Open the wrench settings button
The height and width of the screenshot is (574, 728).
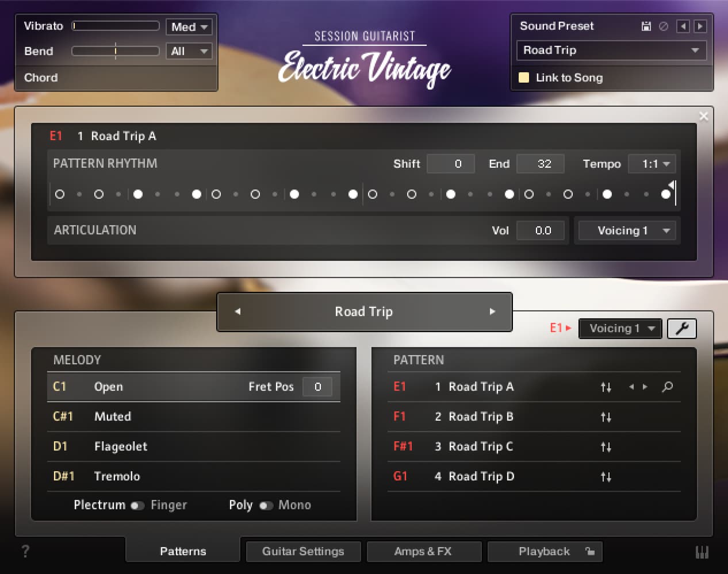681,328
